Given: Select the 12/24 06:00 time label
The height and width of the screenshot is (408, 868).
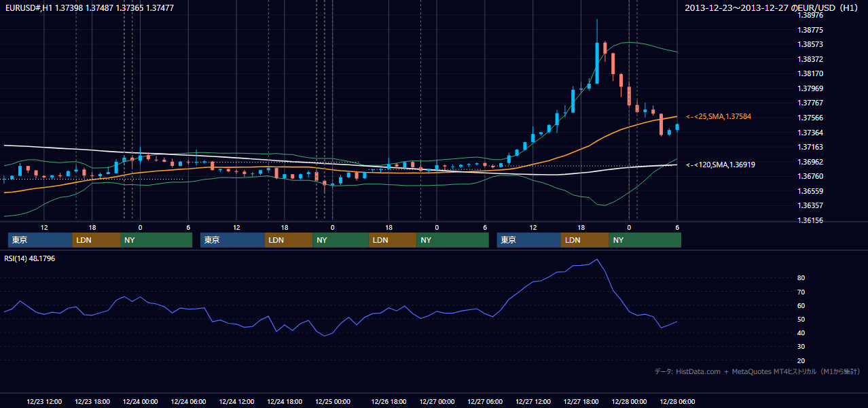Looking at the screenshot, I should (189, 402).
